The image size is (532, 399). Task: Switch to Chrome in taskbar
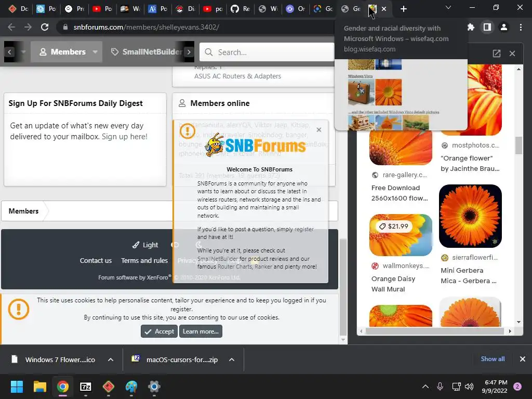(x=63, y=387)
